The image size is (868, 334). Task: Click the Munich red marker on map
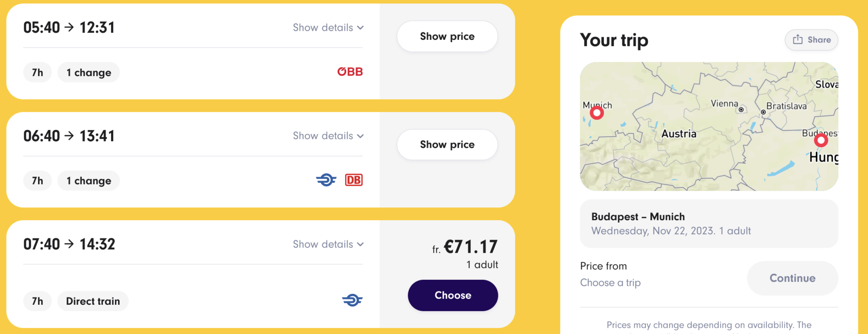[x=597, y=113]
